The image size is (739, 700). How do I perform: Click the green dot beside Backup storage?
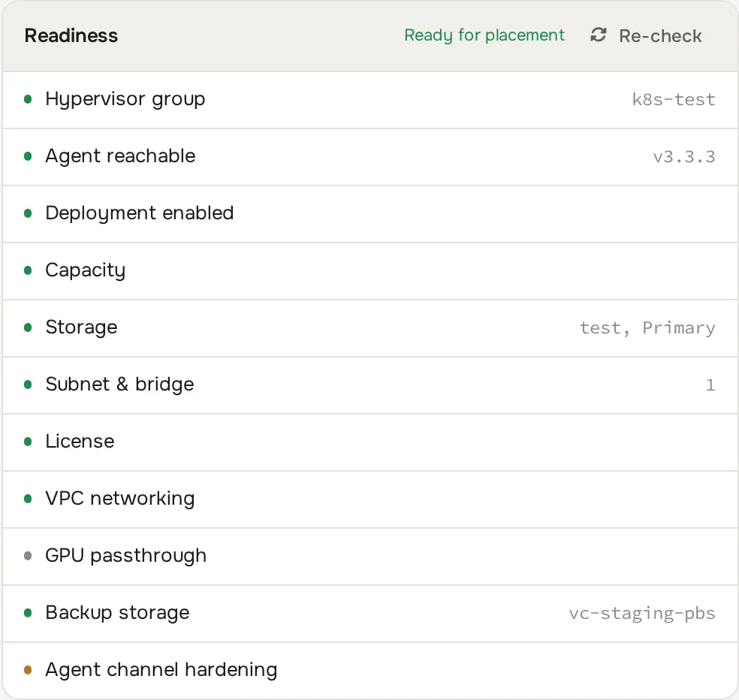point(28,614)
